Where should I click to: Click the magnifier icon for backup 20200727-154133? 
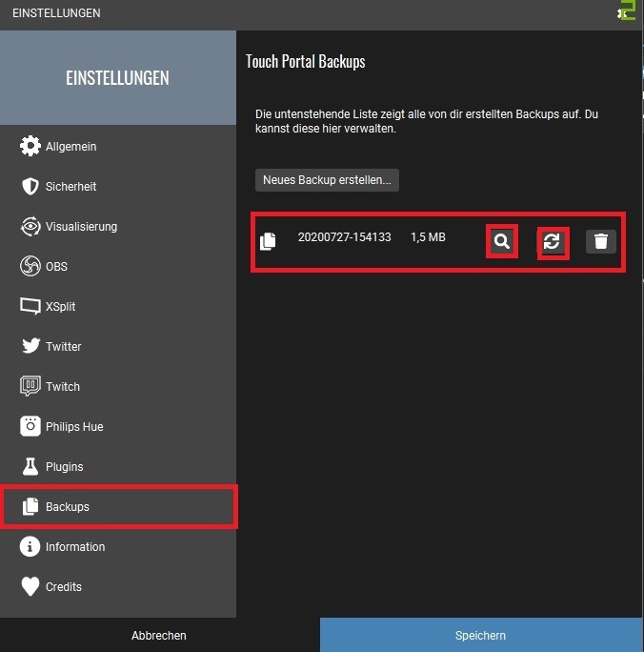(502, 241)
